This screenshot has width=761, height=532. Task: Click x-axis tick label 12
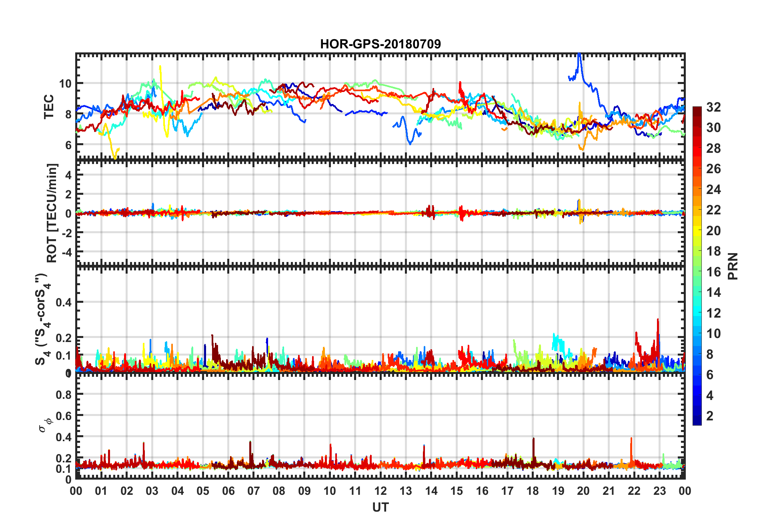[380, 491]
